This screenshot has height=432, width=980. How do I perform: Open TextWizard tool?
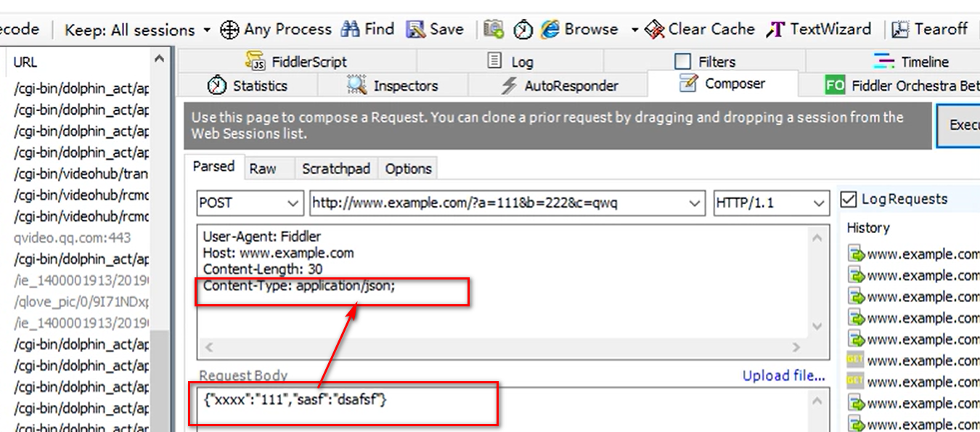(x=777, y=30)
